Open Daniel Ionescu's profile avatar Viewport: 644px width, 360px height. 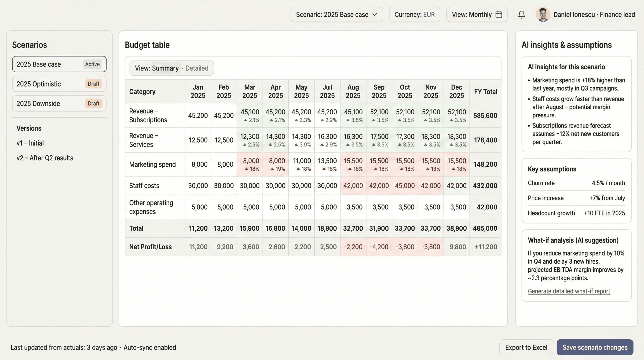[543, 15]
